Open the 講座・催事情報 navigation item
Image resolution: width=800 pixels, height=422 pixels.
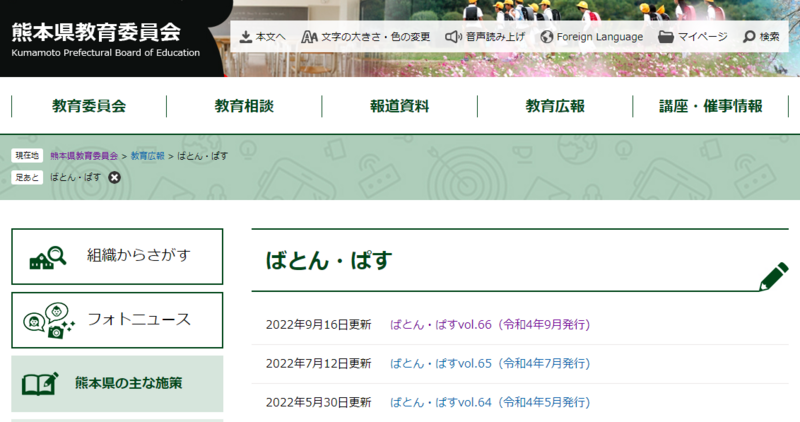coord(710,107)
